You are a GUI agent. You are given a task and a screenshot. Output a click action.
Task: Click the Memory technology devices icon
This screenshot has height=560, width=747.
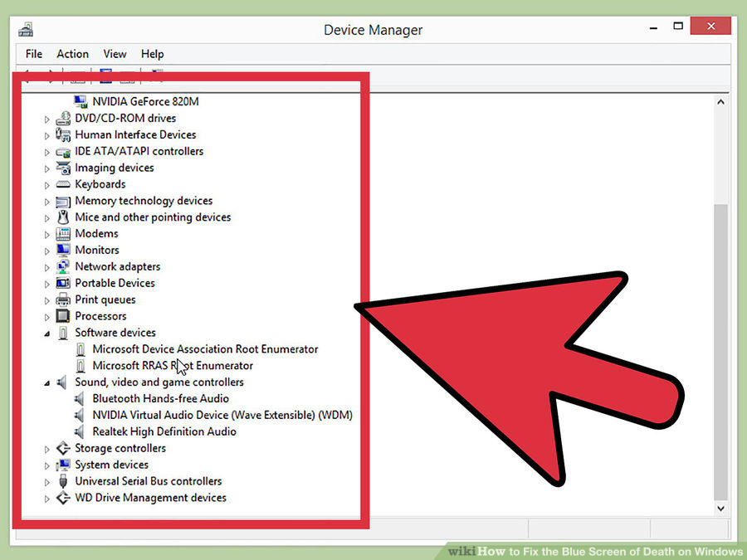(63, 202)
